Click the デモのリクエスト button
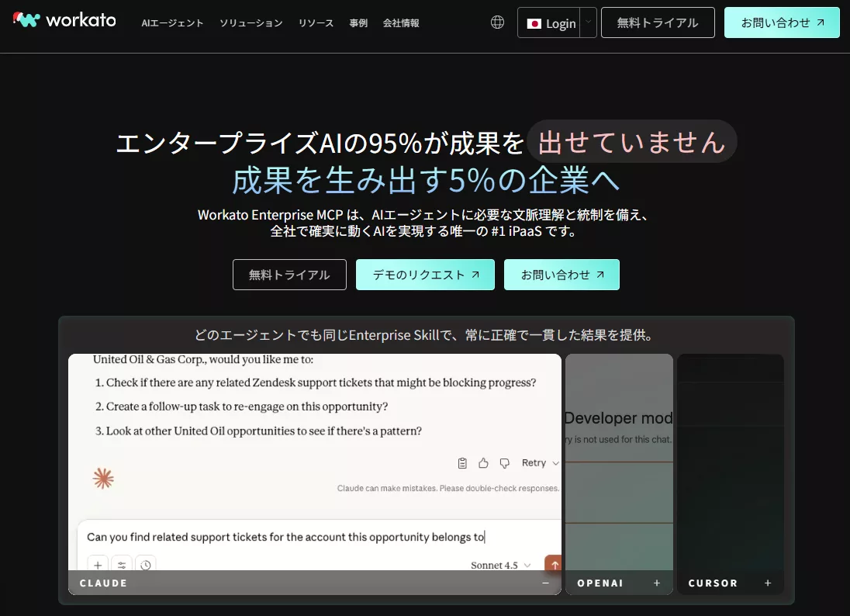The height and width of the screenshot is (616, 850). (425, 275)
